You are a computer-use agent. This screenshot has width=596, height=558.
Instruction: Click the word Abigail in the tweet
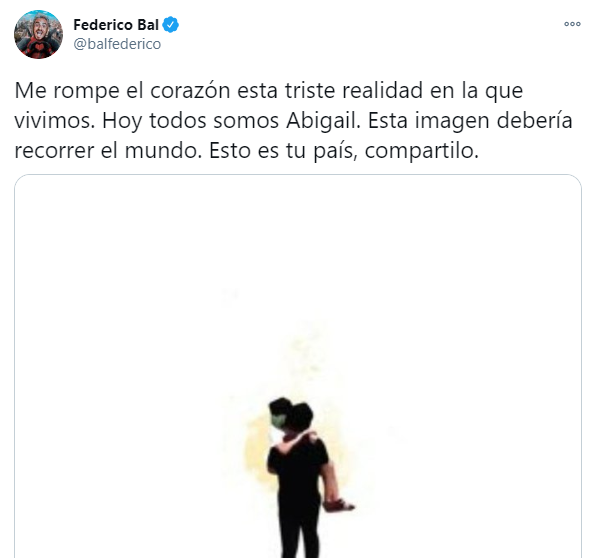coord(323,121)
